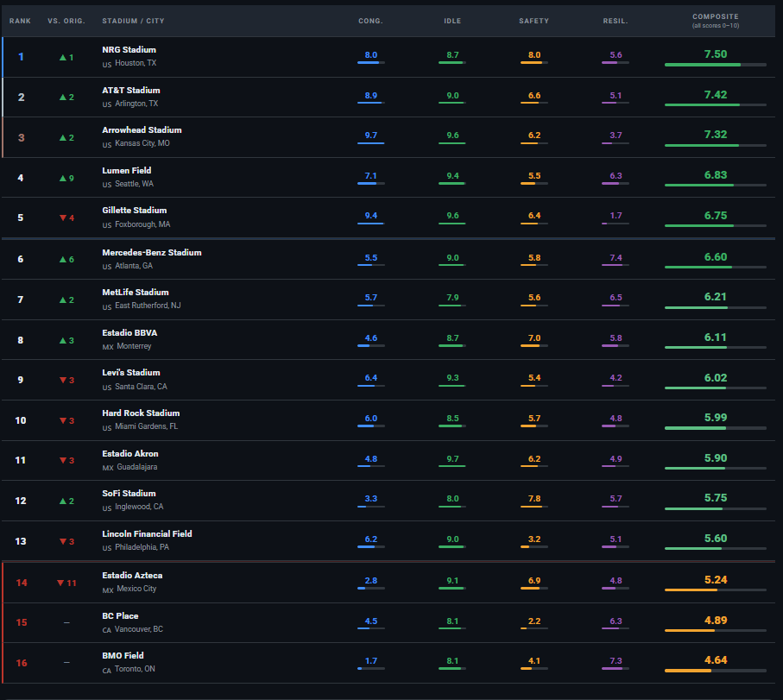Viewport: 783px width, 700px height.
Task: Select the SoFi Stadium name
Action: click(x=129, y=494)
